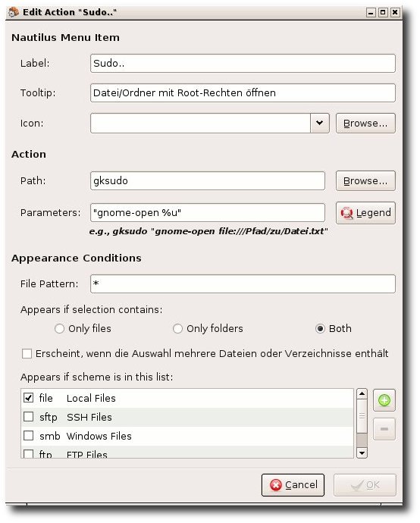Viewport: 420px width, 523px height.
Task: Select the 'SSH Files' row text
Action: tap(89, 417)
